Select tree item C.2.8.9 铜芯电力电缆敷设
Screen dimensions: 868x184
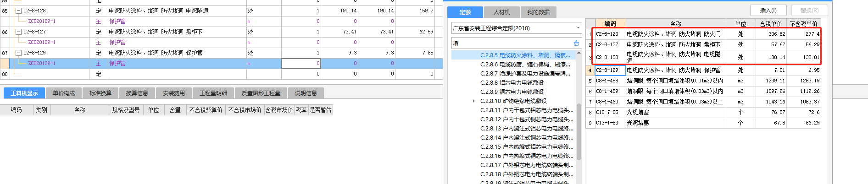point(512,92)
